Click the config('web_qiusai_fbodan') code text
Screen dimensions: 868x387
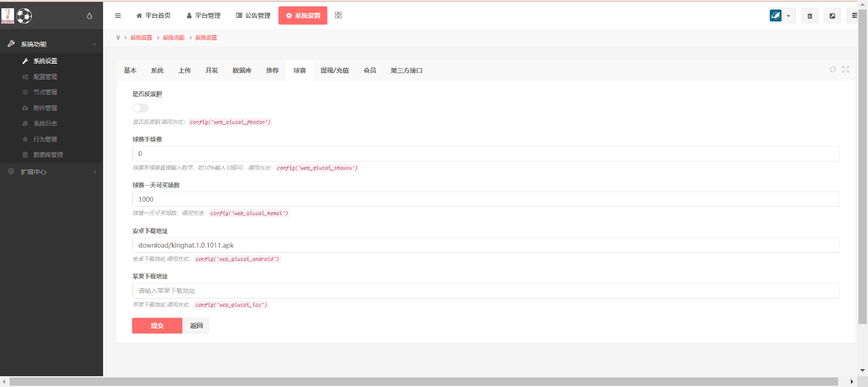pyautogui.click(x=230, y=122)
